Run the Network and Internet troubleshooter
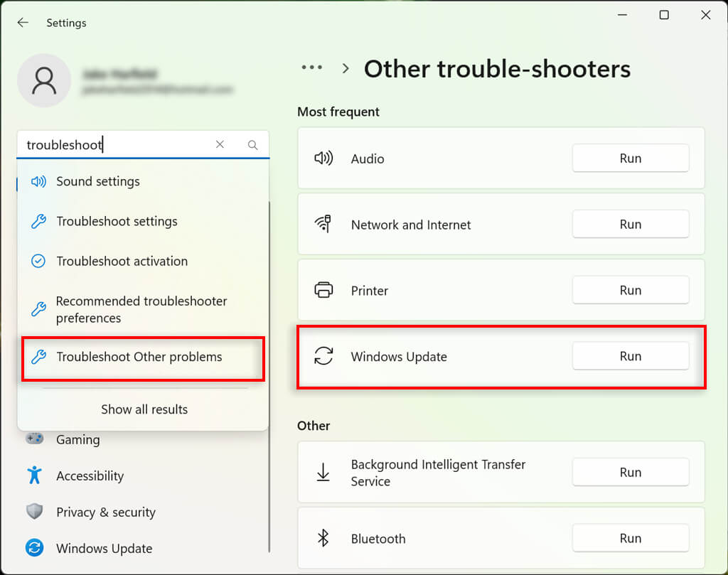Screen dimensions: 728x575 pos(631,224)
